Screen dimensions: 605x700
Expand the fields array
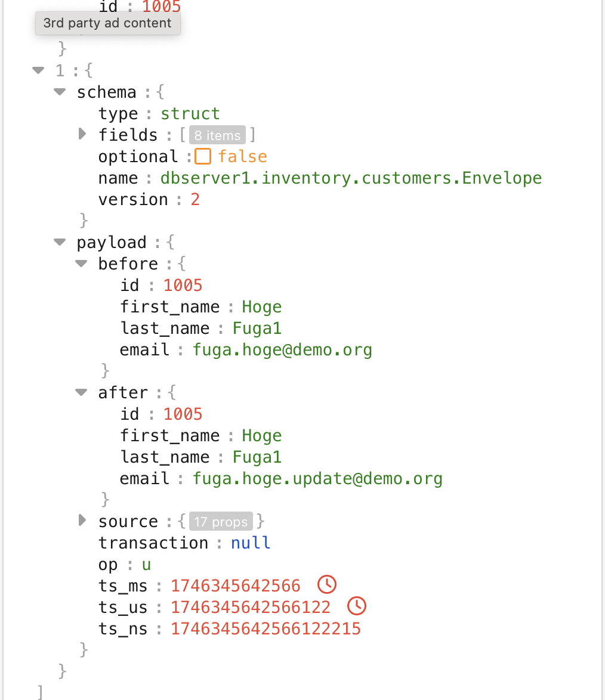point(82,134)
